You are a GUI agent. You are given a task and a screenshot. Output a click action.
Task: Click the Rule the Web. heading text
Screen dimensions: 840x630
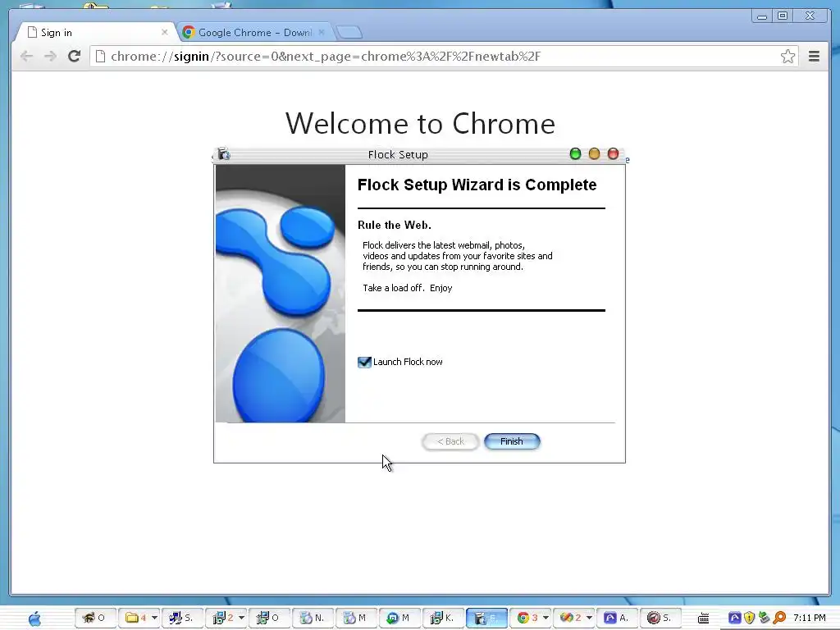pyautogui.click(x=395, y=225)
